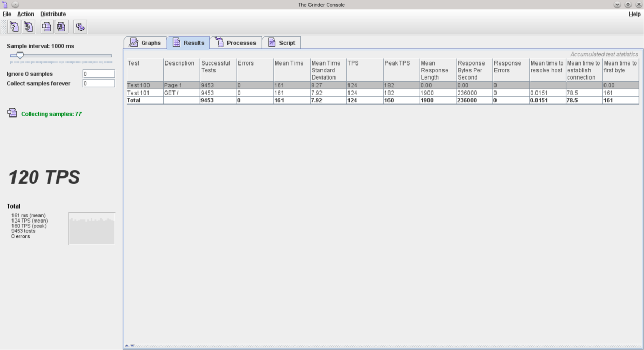Click the TPS column header
The width and height of the screenshot is (644, 350).
click(365, 70)
